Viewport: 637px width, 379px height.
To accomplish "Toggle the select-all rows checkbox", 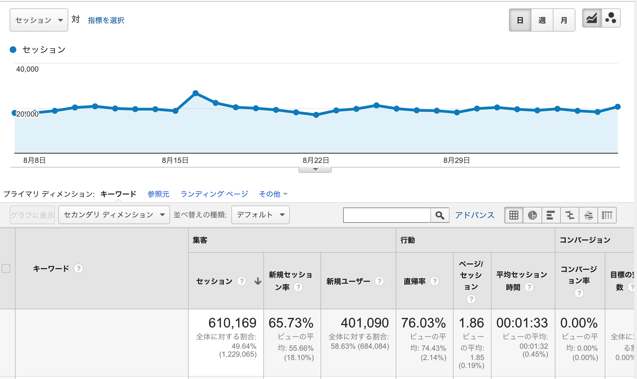I will (6, 269).
